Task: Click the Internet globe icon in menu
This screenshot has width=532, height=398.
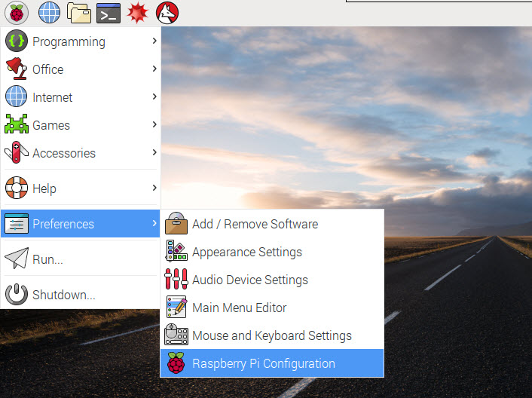Action: click(x=17, y=96)
